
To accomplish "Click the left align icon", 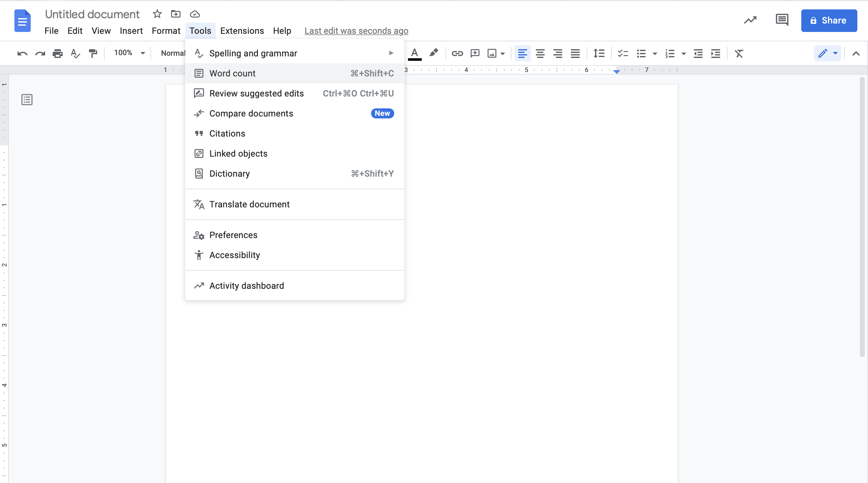I will coord(521,54).
